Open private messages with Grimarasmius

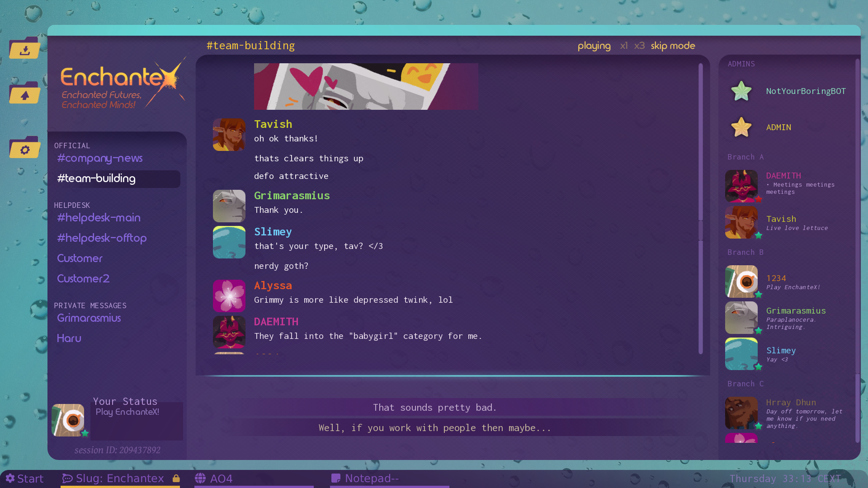(89, 318)
